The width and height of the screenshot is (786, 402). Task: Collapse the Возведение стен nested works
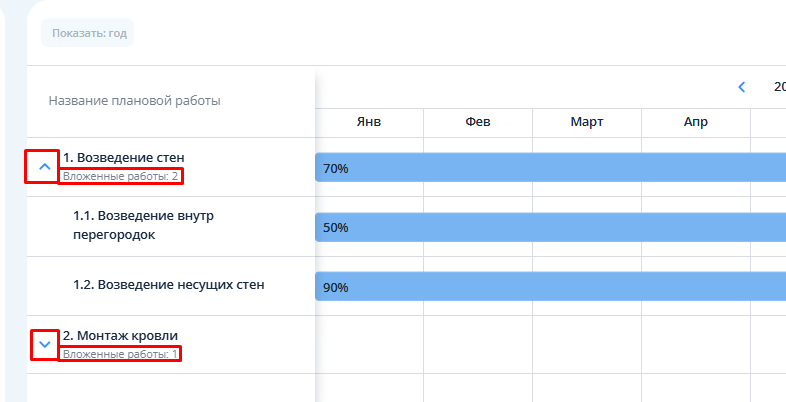(x=44, y=167)
